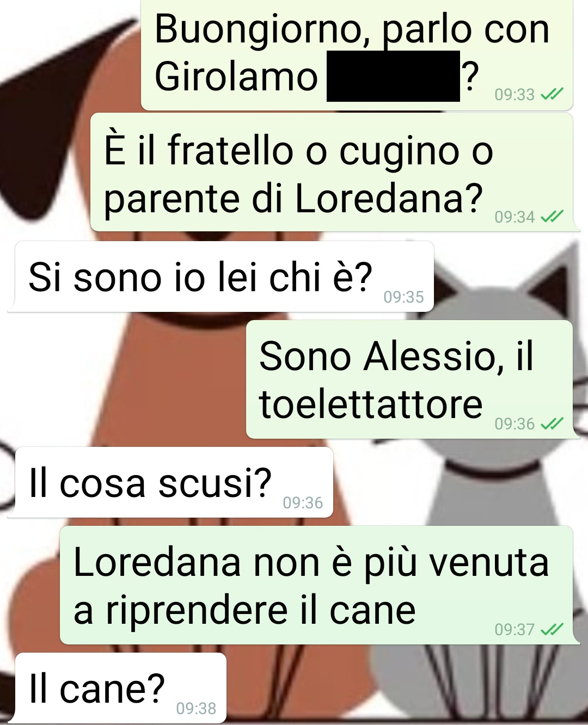Click the 09:36 timestamp under 'Il cosa scusi?'

tap(303, 502)
